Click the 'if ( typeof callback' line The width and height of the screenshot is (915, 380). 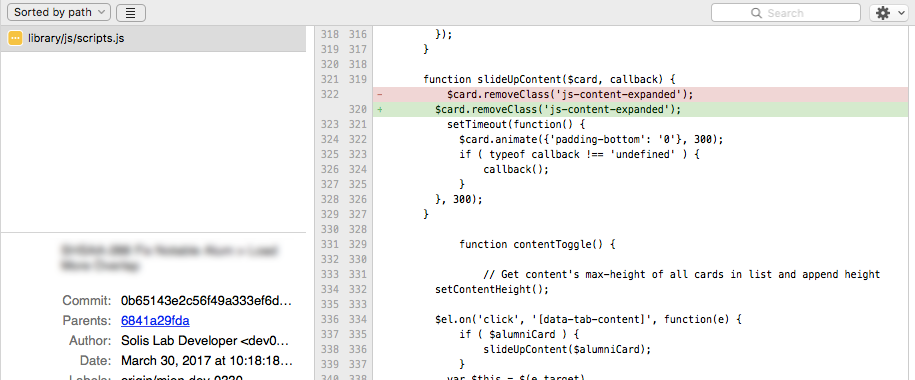click(x=579, y=155)
